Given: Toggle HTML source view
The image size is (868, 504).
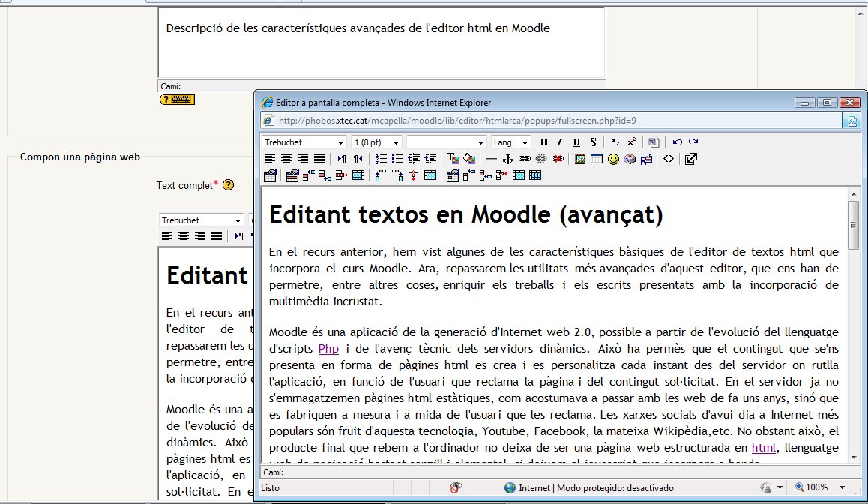Looking at the screenshot, I should (668, 159).
